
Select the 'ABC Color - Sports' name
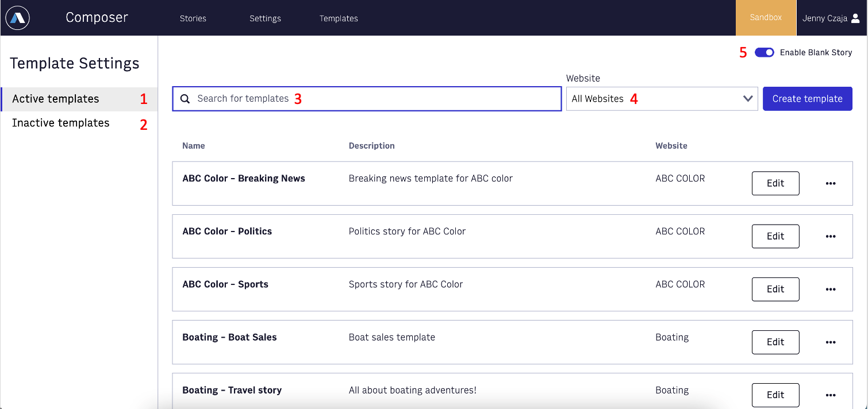225,284
